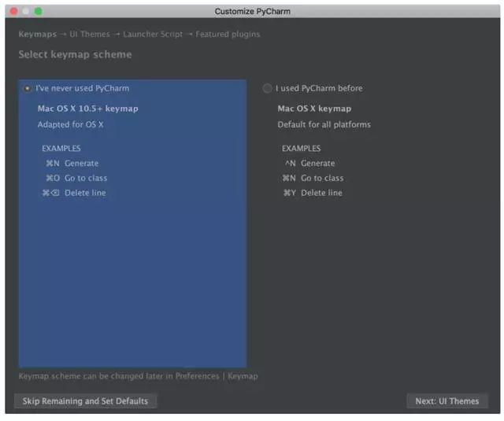Click the "Mac OS X keymap" title
The height and width of the screenshot is (421, 504).
click(314, 109)
